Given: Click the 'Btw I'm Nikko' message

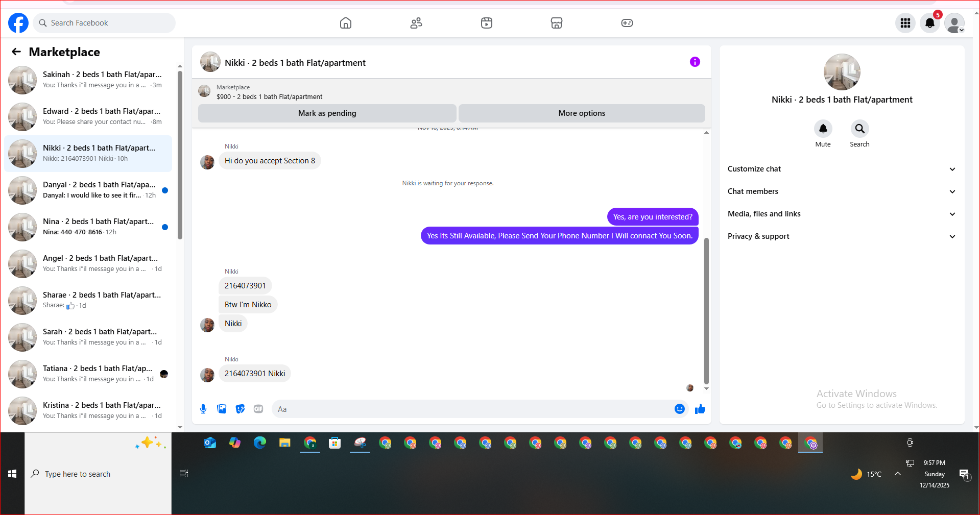Looking at the screenshot, I should (x=248, y=305).
